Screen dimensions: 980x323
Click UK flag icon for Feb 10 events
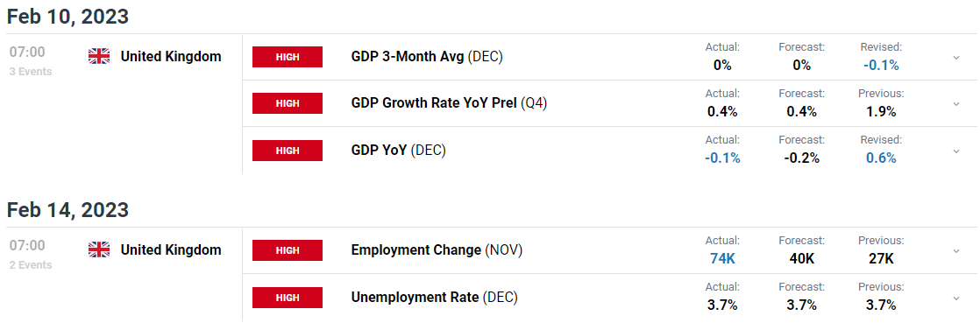click(x=99, y=57)
